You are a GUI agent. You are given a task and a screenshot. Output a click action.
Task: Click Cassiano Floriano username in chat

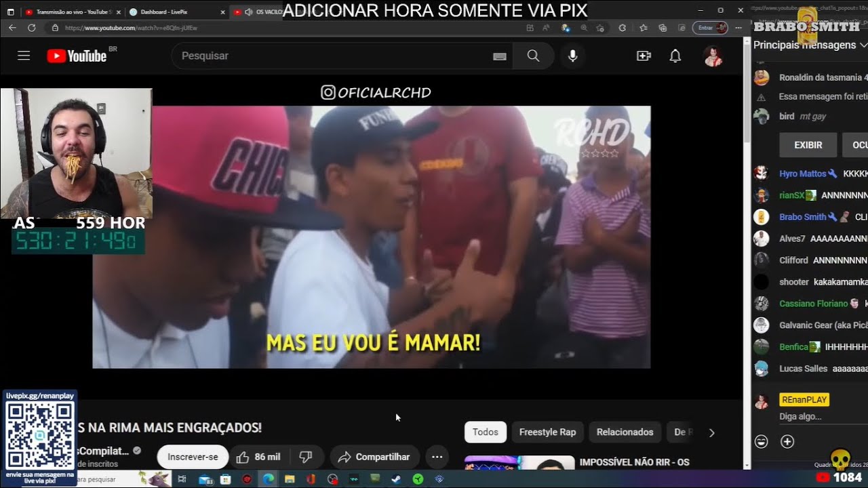(x=813, y=304)
